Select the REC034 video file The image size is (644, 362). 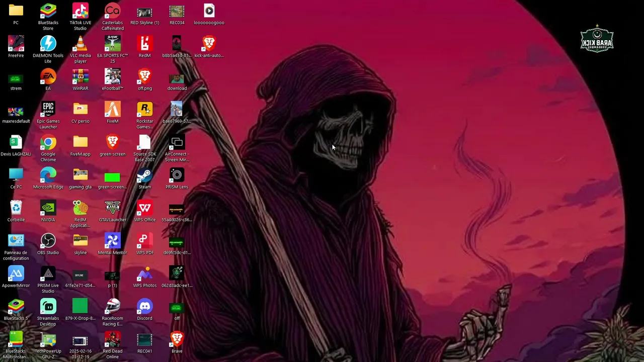pyautogui.click(x=177, y=11)
